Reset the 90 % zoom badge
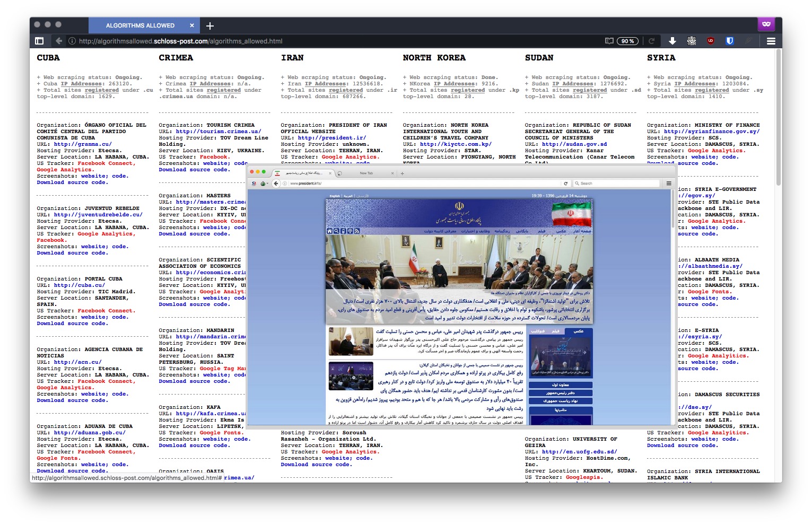The width and height of the screenshot is (812, 525). click(x=628, y=41)
